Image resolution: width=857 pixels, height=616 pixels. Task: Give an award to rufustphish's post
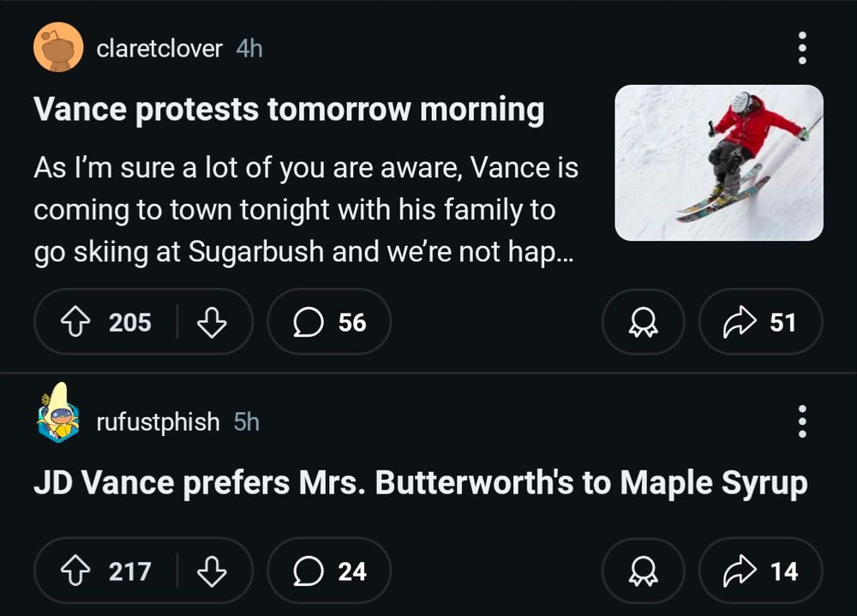click(643, 571)
